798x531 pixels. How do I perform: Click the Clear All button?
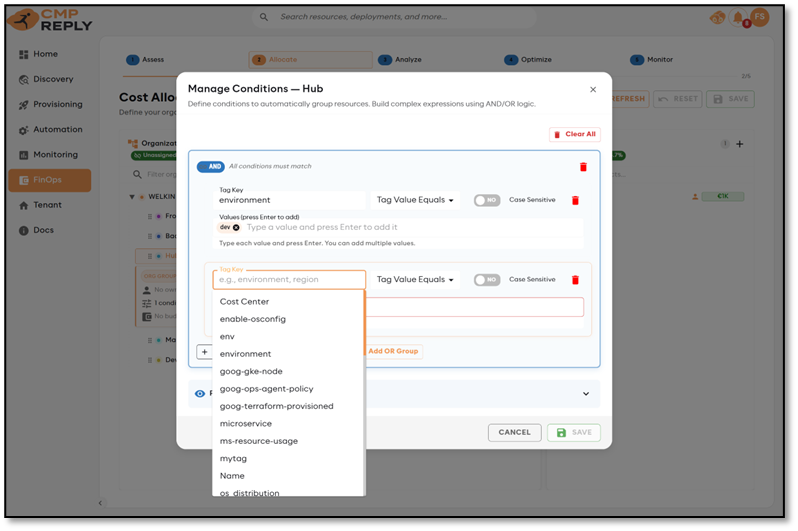[x=574, y=134]
